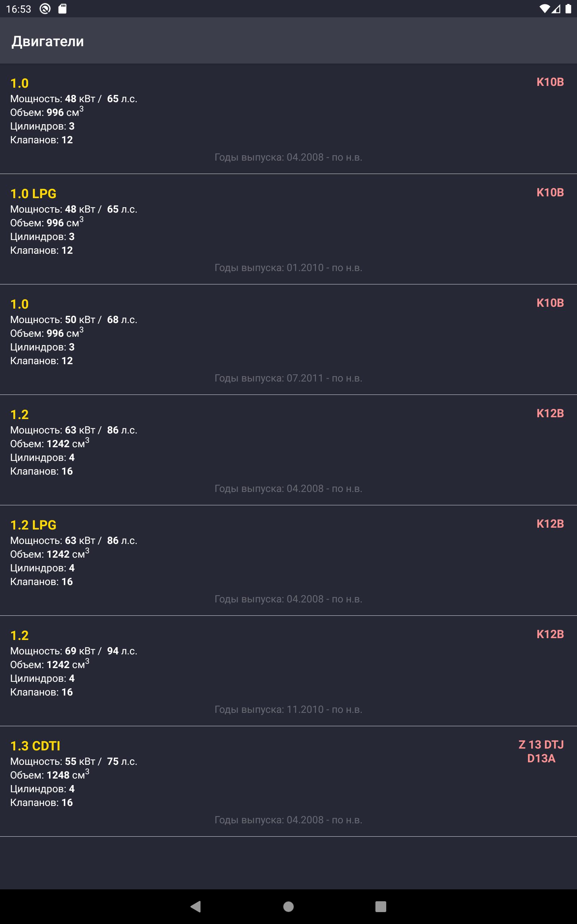Tap production years 07.2011 - по н.в.
This screenshot has width=577, height=924.
(x=288, y=378)
